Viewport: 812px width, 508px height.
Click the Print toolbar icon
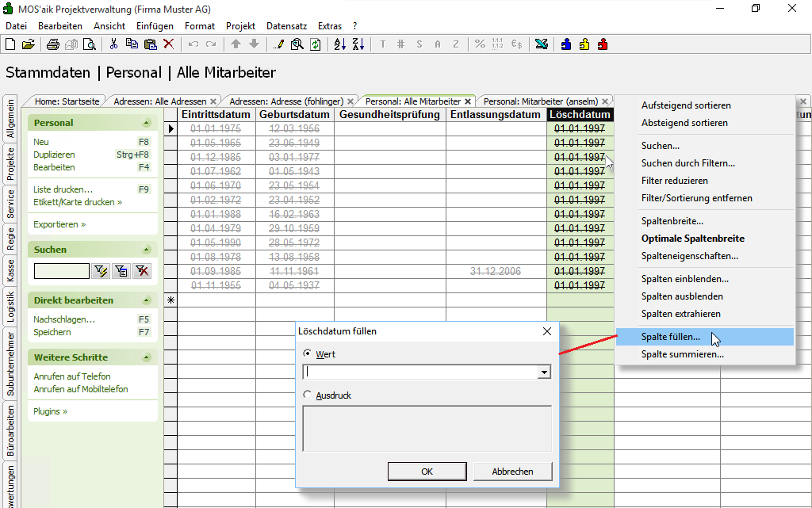coord(53,44)
